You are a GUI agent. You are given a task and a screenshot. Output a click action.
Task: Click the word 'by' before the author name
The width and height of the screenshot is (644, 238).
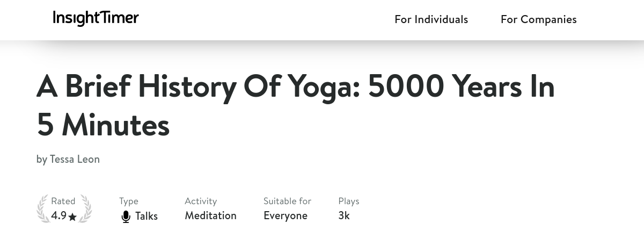(42, 160)
